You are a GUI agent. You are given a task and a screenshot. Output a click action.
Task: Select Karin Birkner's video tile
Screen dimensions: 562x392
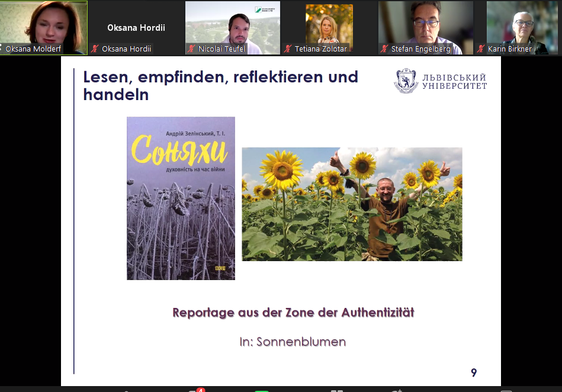[524, 28]
